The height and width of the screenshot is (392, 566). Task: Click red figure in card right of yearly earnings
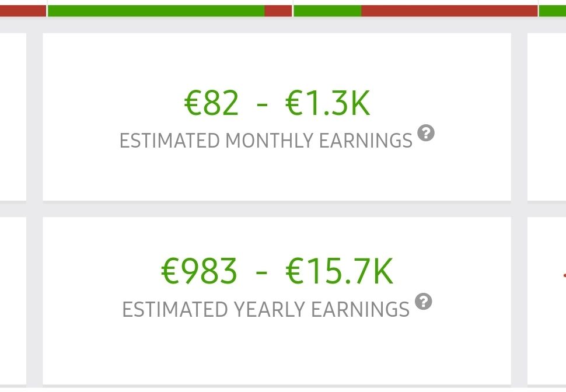[x=564, y=274]
